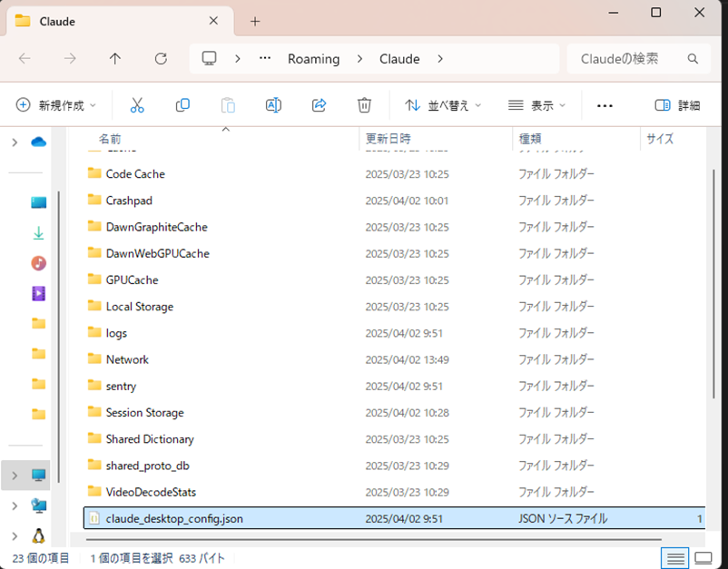Go back with the left arrow

(x=25, y=58)
